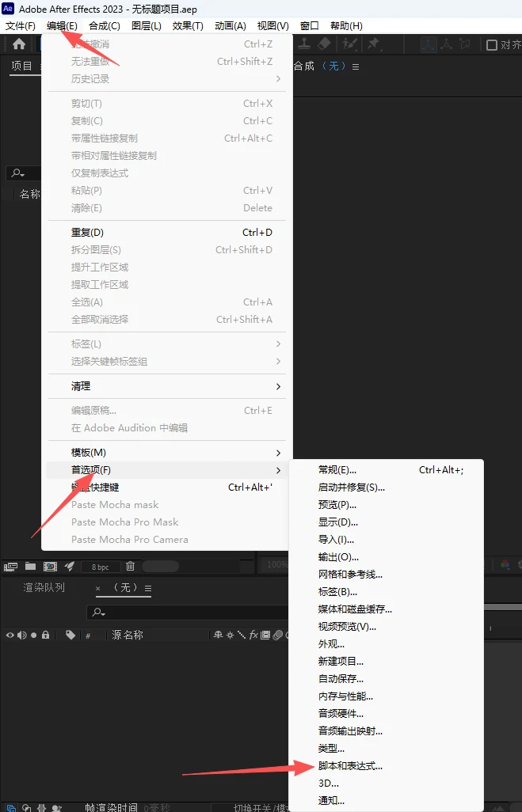Screen dimensions: 522x812
Task: Create a new folder in Project panel
Action: click(31, 566)
